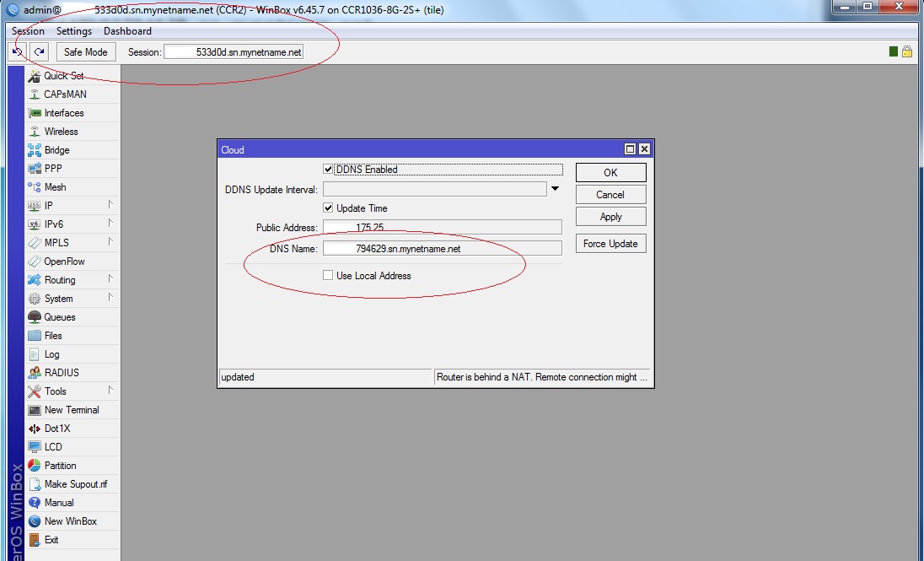The width and height of the screenshot is (924, 561).
Task: Click the DDNS Update Interval field
Action: (435, 189)
